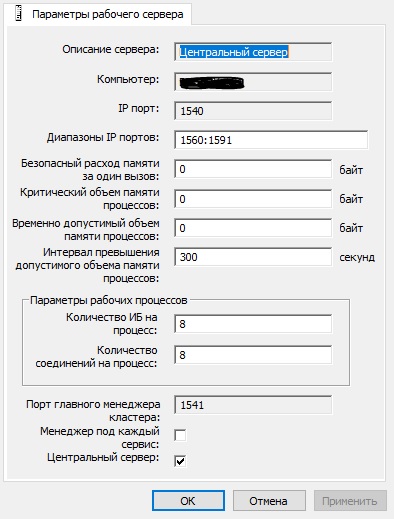
Task: Edit the Диапазоны IP портов field
Action: click(271, 140)
